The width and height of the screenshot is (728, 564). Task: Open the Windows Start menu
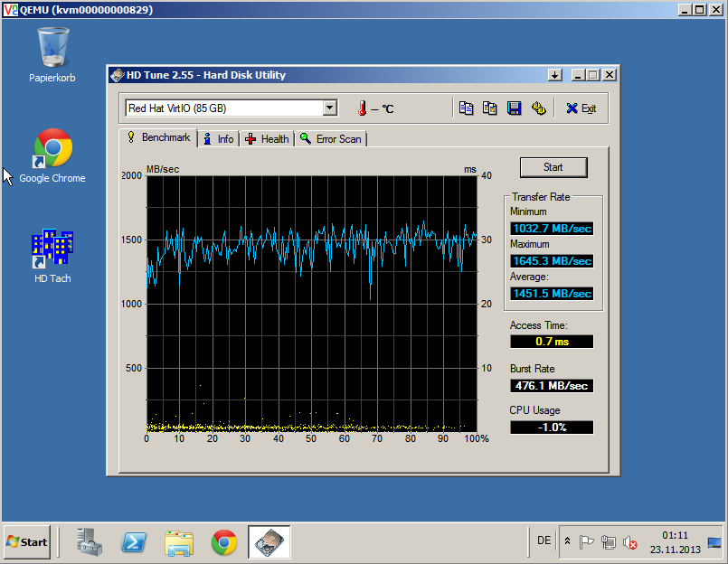pos(27,541)
